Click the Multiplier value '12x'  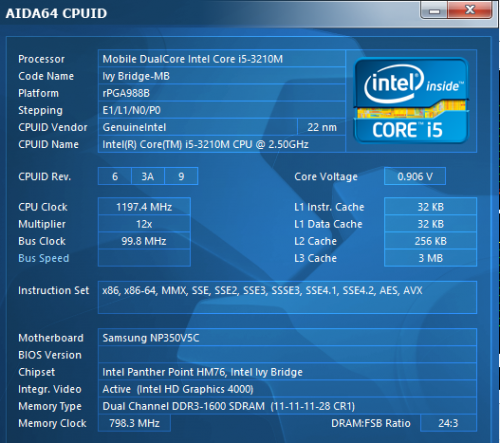click(x=144, y=224)
